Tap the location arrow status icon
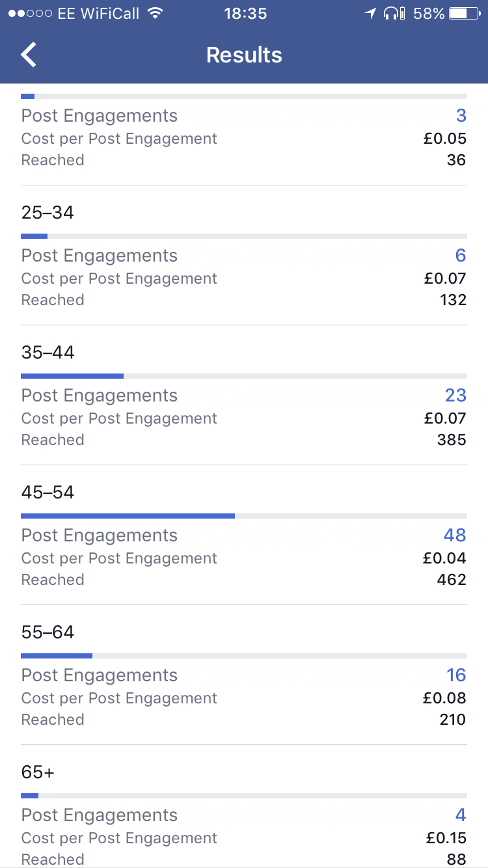This screenshot has width=488, height=868. 370,13
